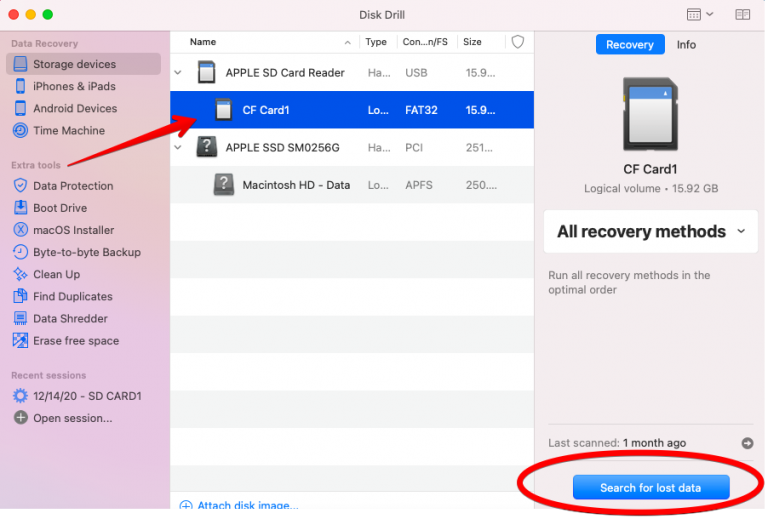The width and height of the screenshot is (768, 519).
Task: Toggle sort order arrow on Name column
Action: click(x=347, y=43)
